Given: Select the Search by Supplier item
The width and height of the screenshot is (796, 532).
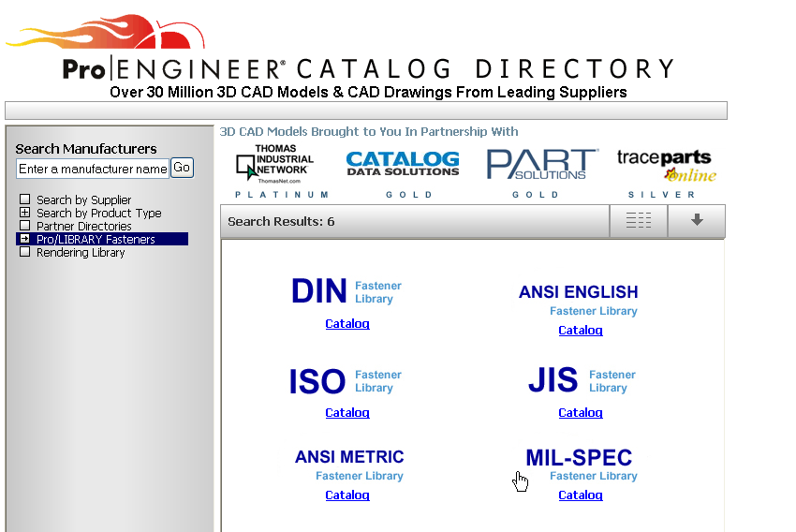Looking at the screenshot, I should pos(83,200).
